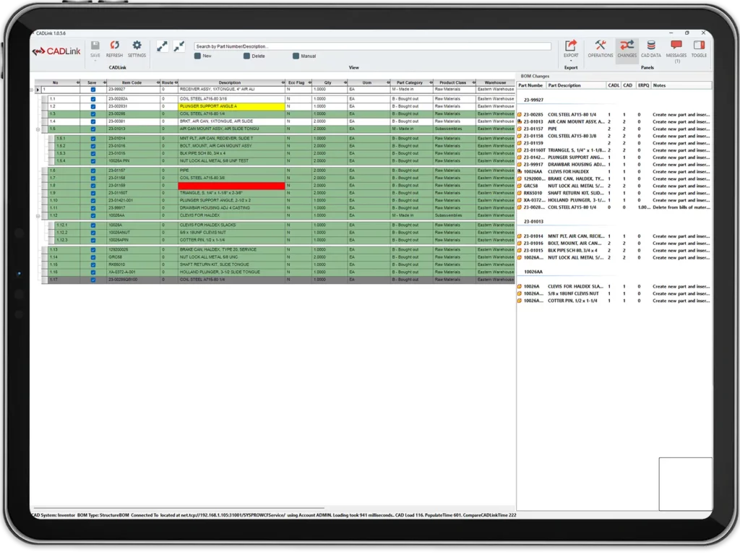Click the part icon beside 23-00285 in BOM Changes
The image size is (740, 560).
[520, 115]
